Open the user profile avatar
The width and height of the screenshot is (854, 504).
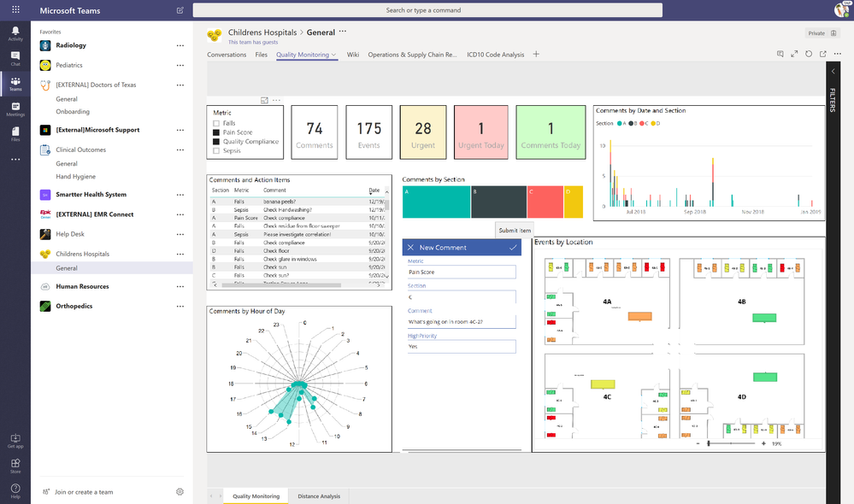pos(842,9)
